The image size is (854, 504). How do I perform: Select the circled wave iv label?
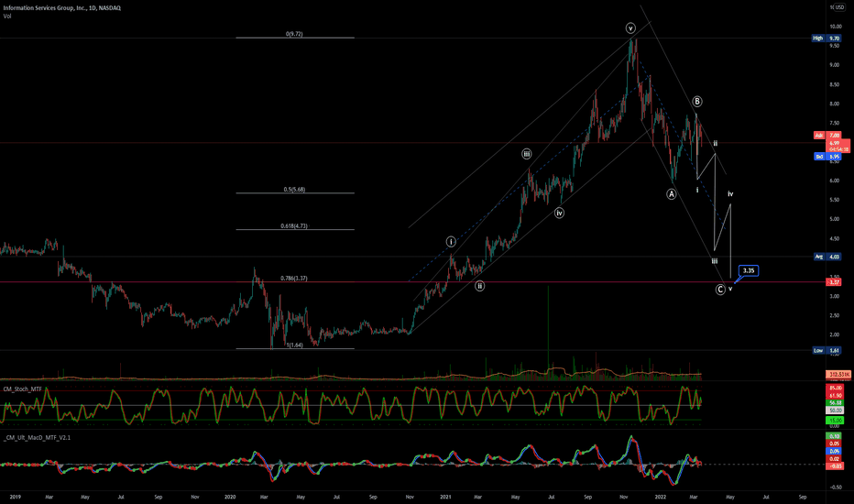tap(559, 213)
